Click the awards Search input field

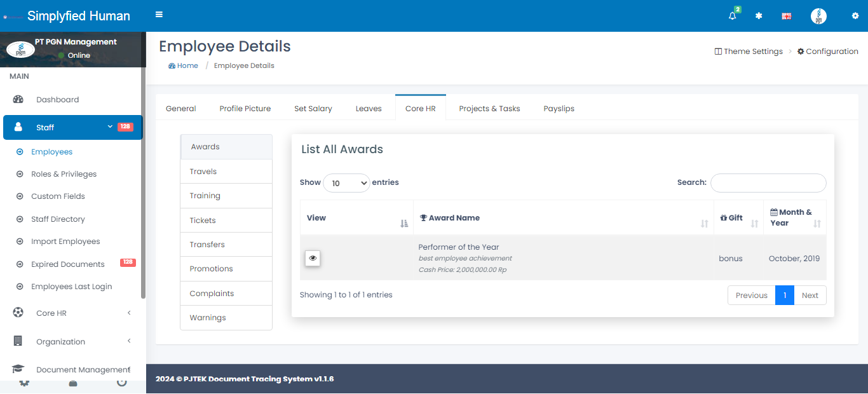pos(768,183)
